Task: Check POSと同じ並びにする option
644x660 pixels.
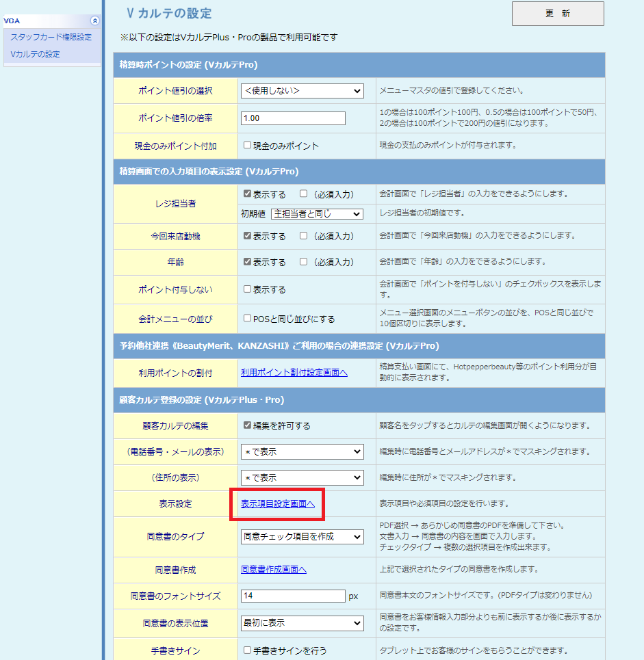Action: click(248, 318)
